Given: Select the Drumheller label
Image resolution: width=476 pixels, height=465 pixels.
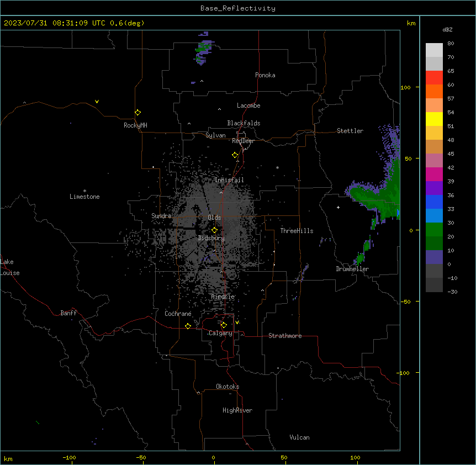Looking at the screenshot, I should (x=352, y=269).
